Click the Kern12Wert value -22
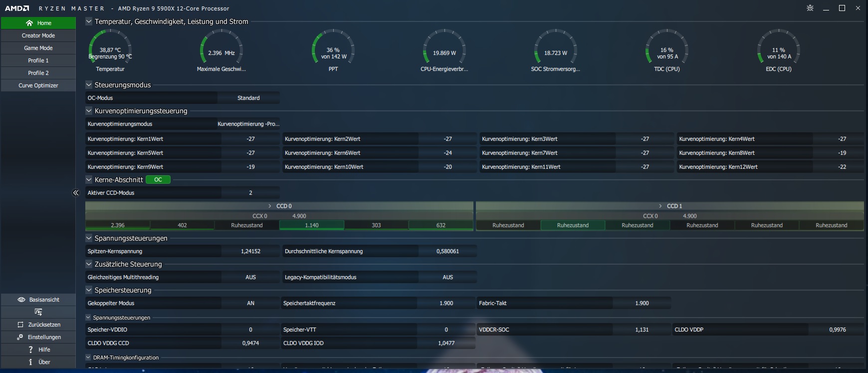Image resolution: width=868 pixels, height=373 pixels. tap(842, 167)
